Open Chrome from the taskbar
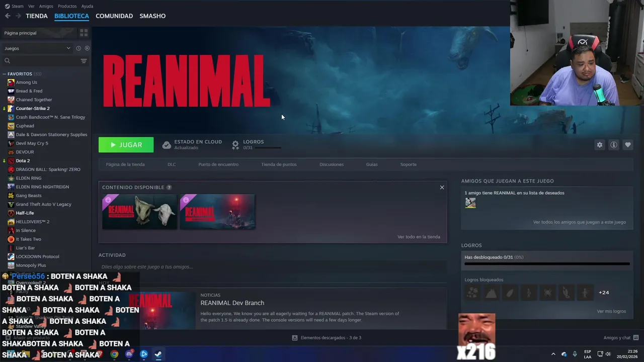644x362 pixels. [x=115, y=354]
